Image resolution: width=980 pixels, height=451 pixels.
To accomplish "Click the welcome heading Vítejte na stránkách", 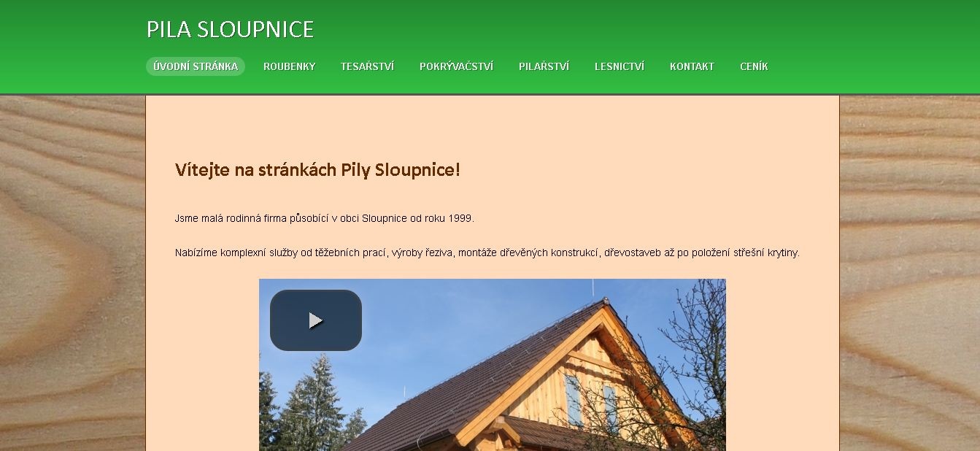I will coord(317,170).
